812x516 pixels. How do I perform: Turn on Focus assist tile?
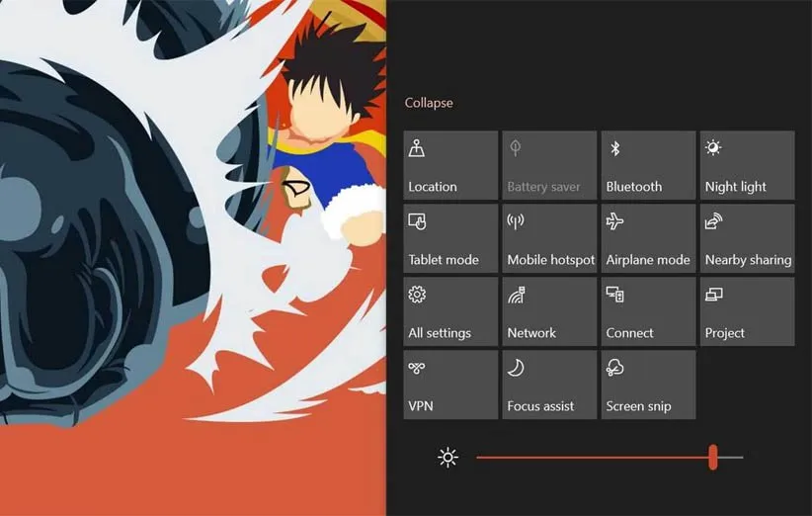(x=549, y=385)
